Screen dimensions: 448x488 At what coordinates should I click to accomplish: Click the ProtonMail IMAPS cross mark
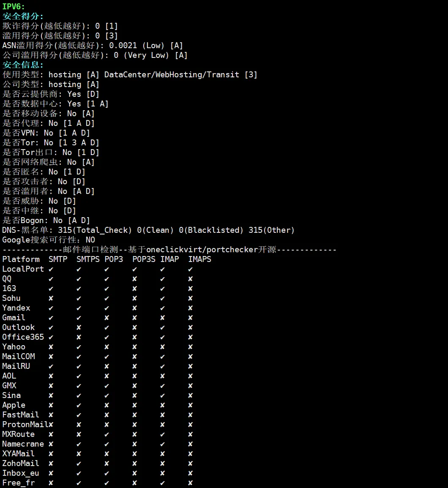pos(190,425)
